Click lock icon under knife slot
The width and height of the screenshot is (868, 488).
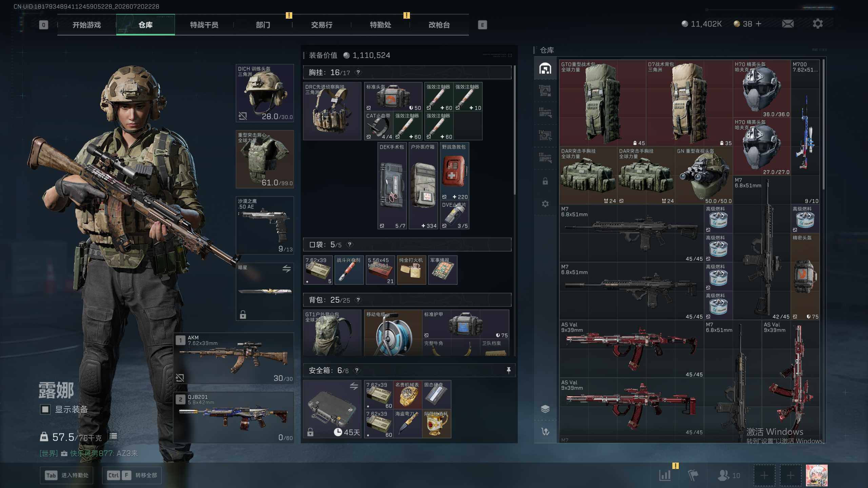coord(243,315)
